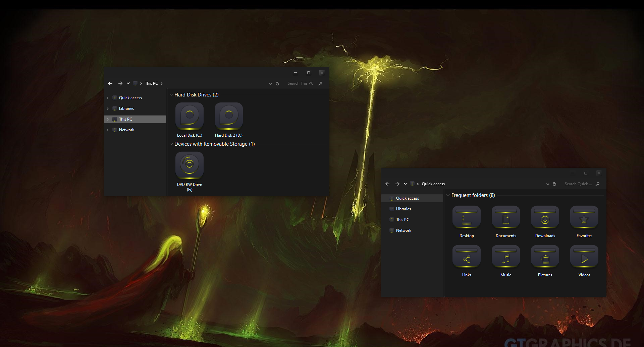Refresh the Quick access window
Viewport: 644px width, 347px height.
click(554, 184)
